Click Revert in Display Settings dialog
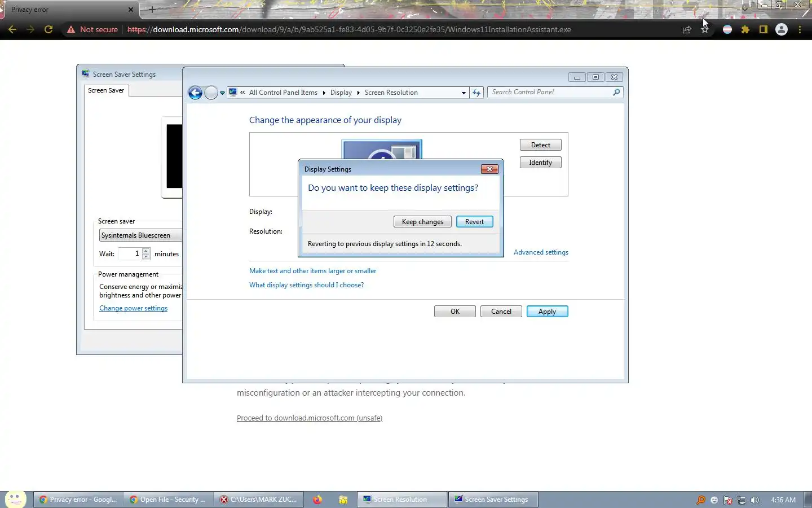Image resolution: width=812 pixels, height=508 pixels. click(x=474, y=222)
